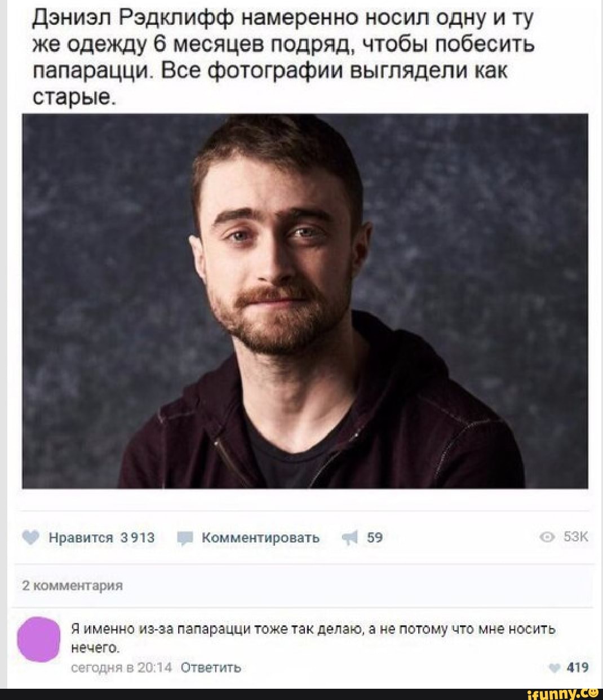Click the "Нравится" like label
This screenshot has width=603, height=700.
(82, 538)
